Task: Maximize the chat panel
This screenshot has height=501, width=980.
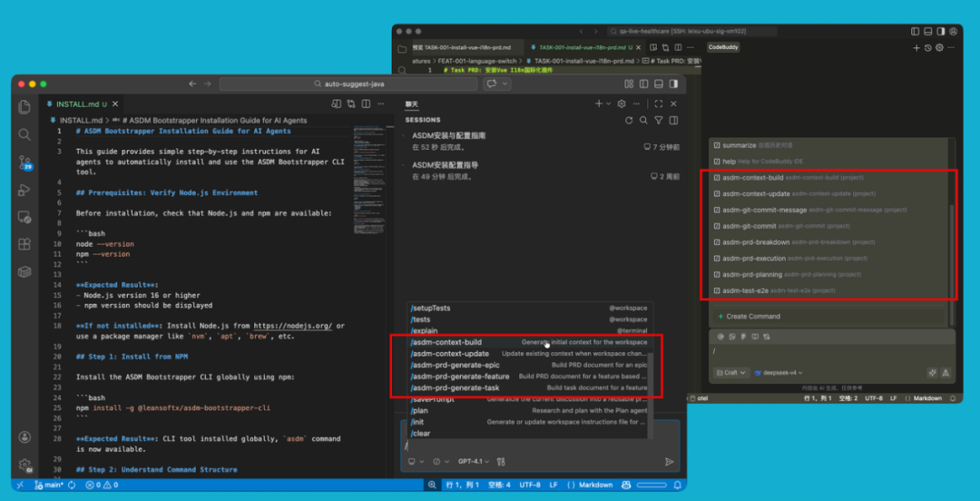Action: click(659, 103)
